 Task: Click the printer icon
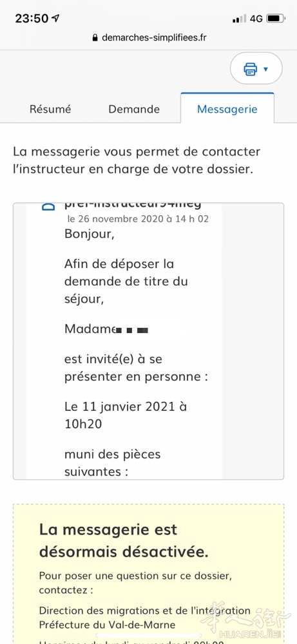pos(251,69)
